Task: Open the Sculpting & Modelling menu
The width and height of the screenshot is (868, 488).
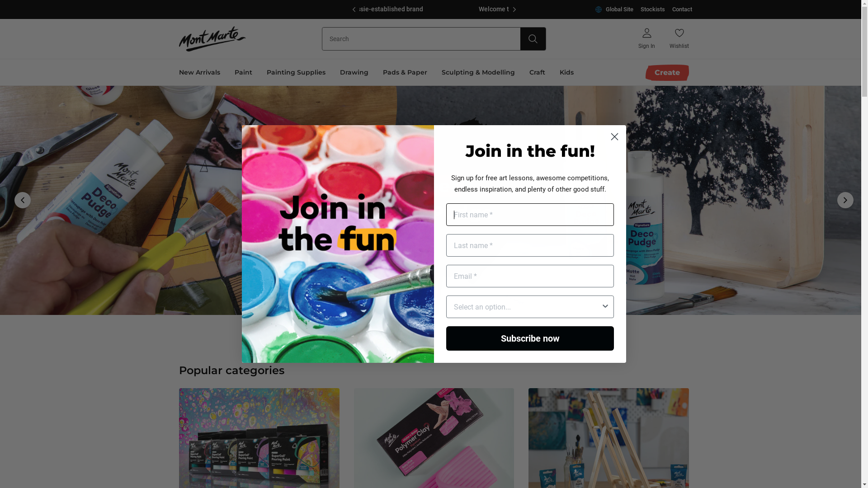Action: click(478, 72)
